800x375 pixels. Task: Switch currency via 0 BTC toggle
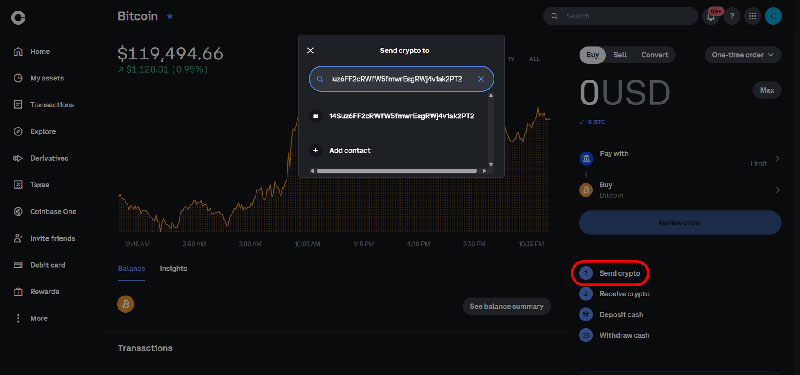(592, 122)
